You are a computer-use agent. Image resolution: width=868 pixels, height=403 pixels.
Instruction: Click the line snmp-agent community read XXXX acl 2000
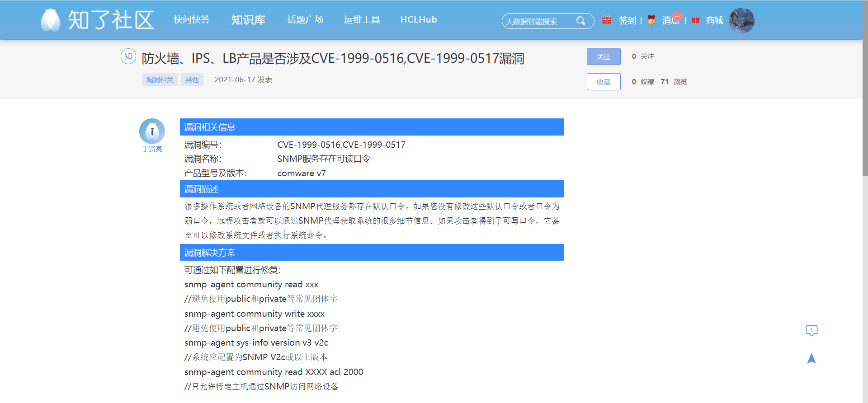click(274, 372)
